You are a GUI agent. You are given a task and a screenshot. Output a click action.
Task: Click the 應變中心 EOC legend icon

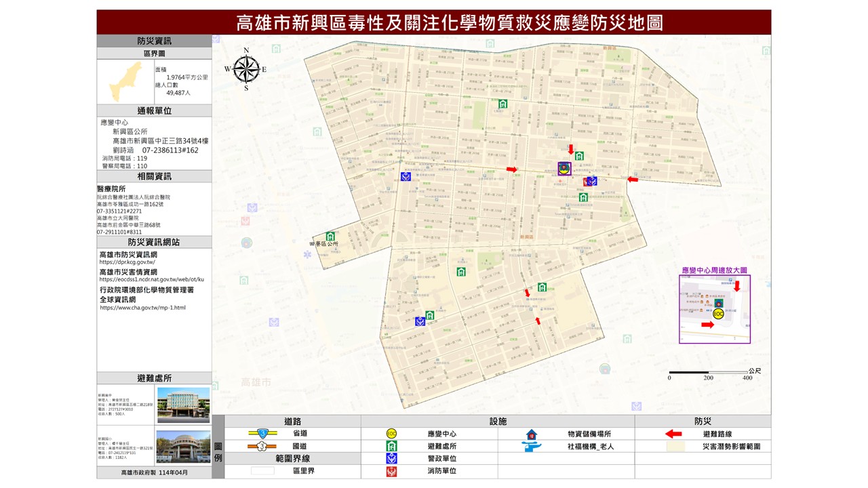coord(392,434)
